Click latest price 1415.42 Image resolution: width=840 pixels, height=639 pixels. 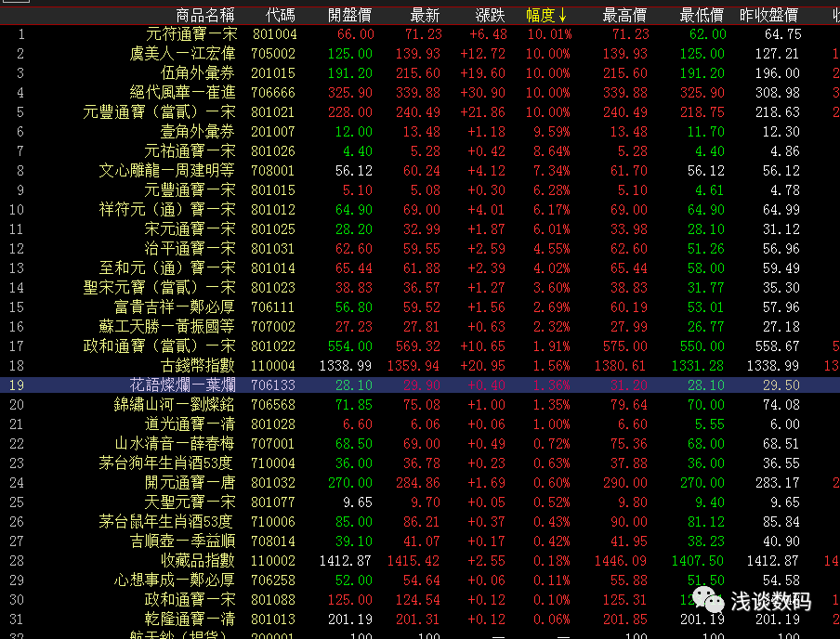[x=413, y=560]
